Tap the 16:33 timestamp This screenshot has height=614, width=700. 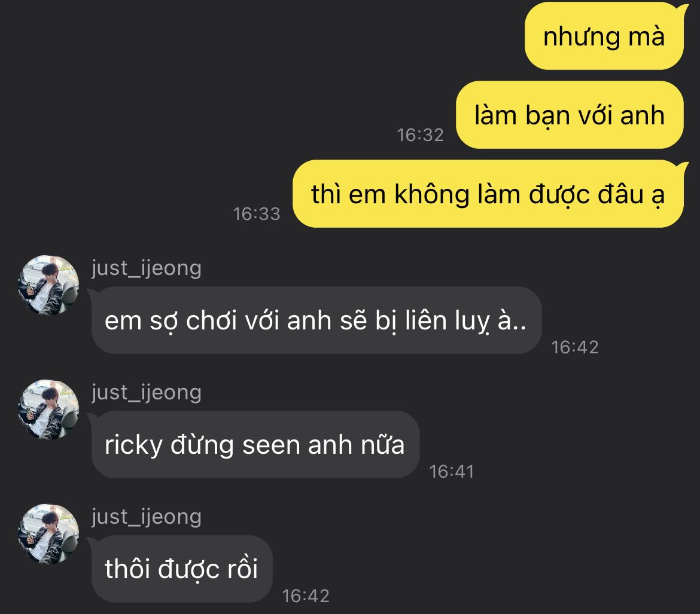257,214
